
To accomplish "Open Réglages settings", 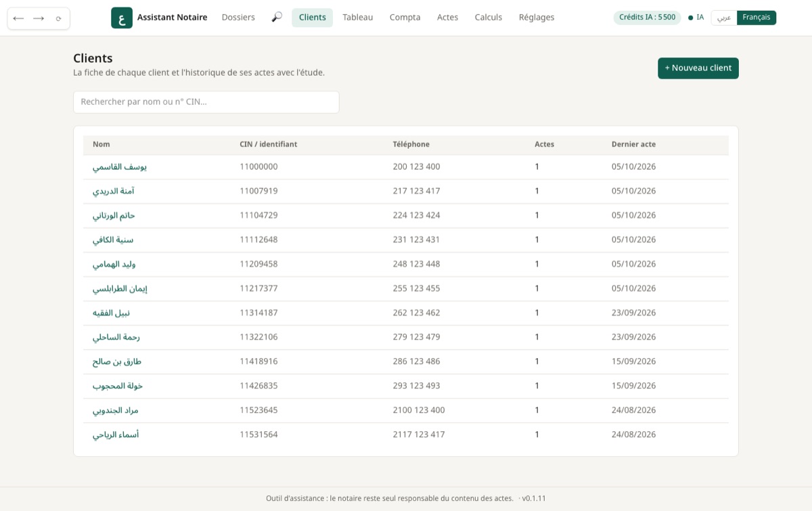I will click(x=537, y=18).
